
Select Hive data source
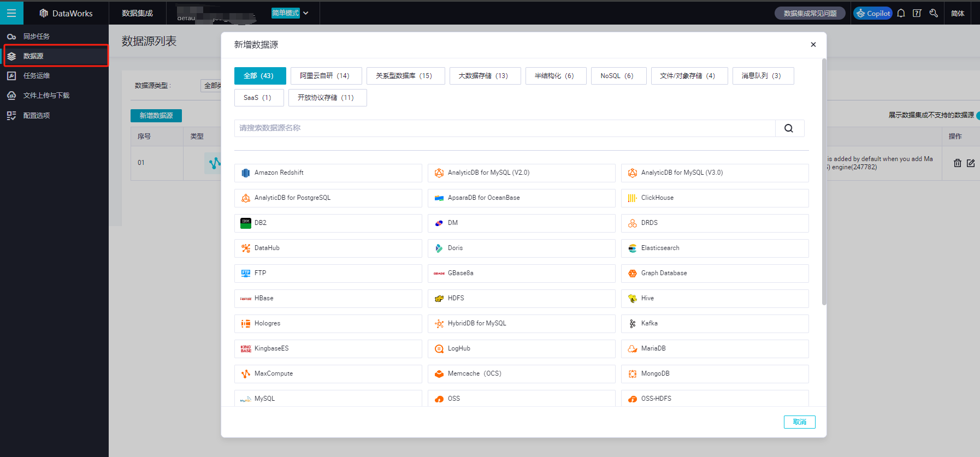[x=715, y=299]
